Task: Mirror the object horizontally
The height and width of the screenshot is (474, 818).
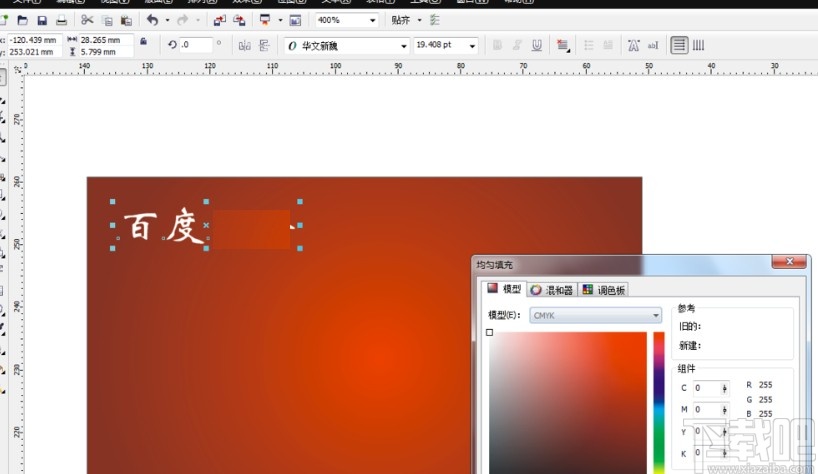Action: (245, 46)
